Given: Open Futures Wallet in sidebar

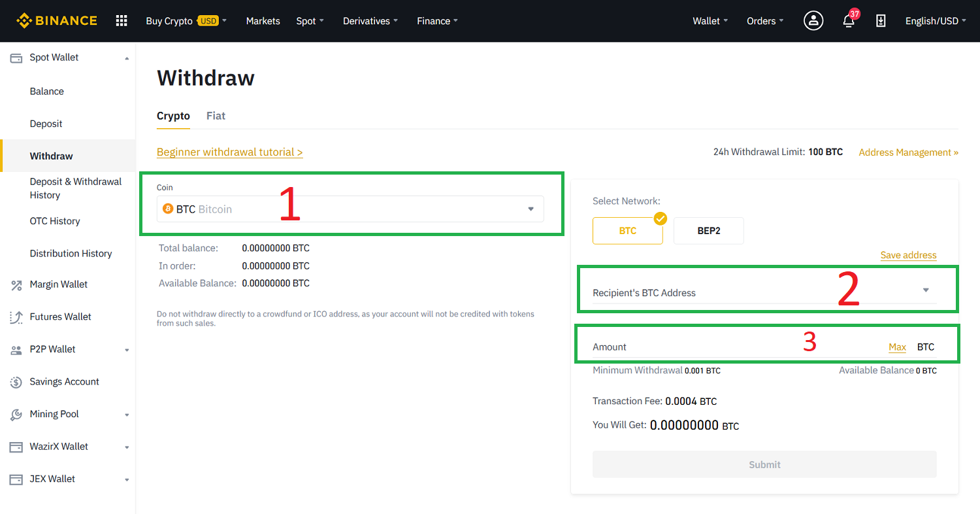Looking at the screenshot, I should tap(61, 317).
